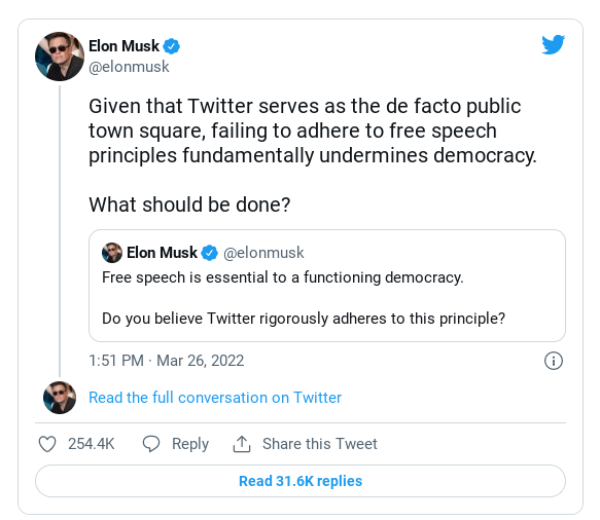Screen dimensions: 600x520
Task: Click the speech bubble reply icon
Action: point(151,444)
